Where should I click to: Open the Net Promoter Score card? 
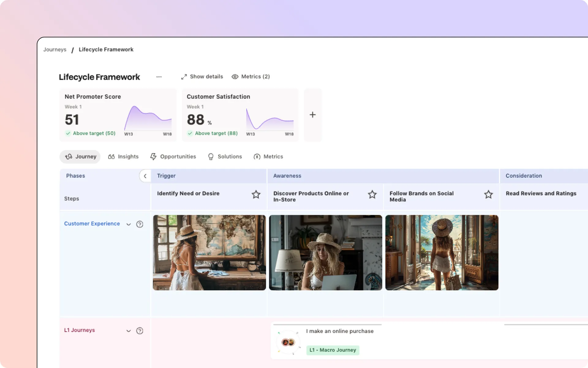click(118, 115)
